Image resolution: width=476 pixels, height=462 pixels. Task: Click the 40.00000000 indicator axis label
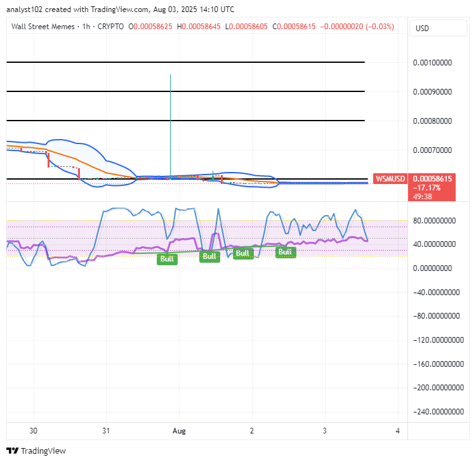(434, 244)
